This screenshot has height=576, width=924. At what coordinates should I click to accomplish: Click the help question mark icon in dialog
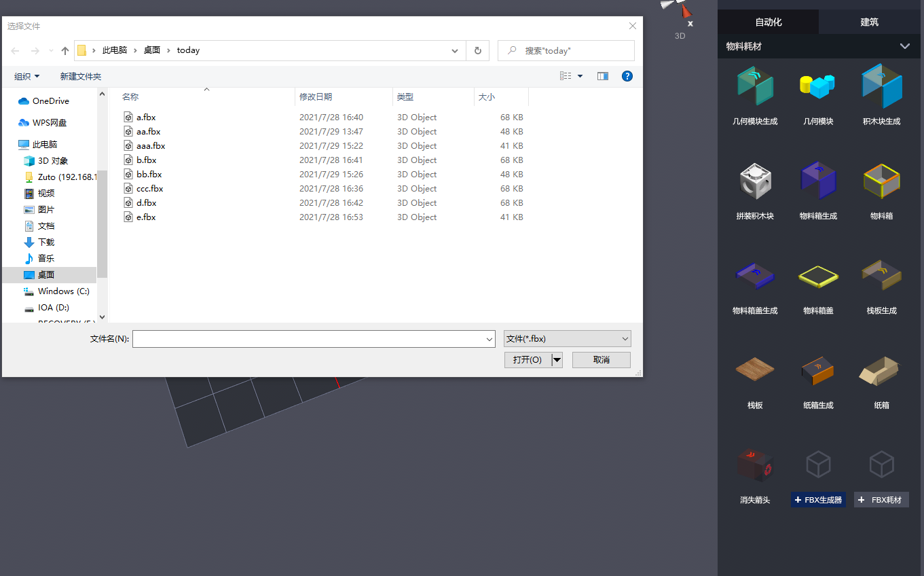pos(627,76)
